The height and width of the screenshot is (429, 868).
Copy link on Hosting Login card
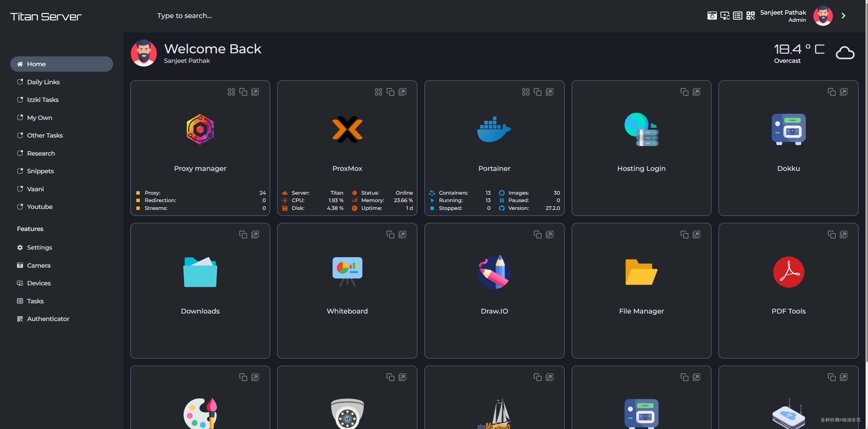(684, 92)
